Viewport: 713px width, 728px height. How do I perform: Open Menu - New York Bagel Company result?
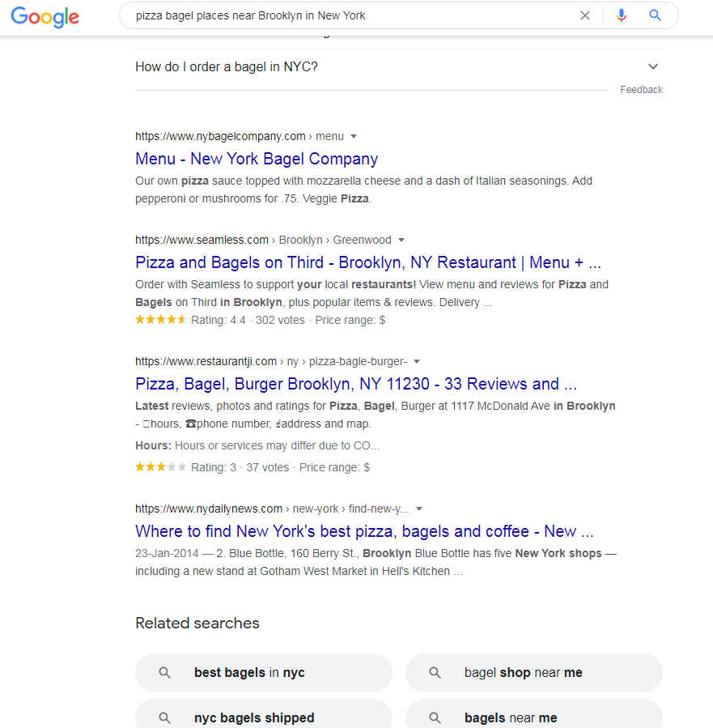click(257, 159)
